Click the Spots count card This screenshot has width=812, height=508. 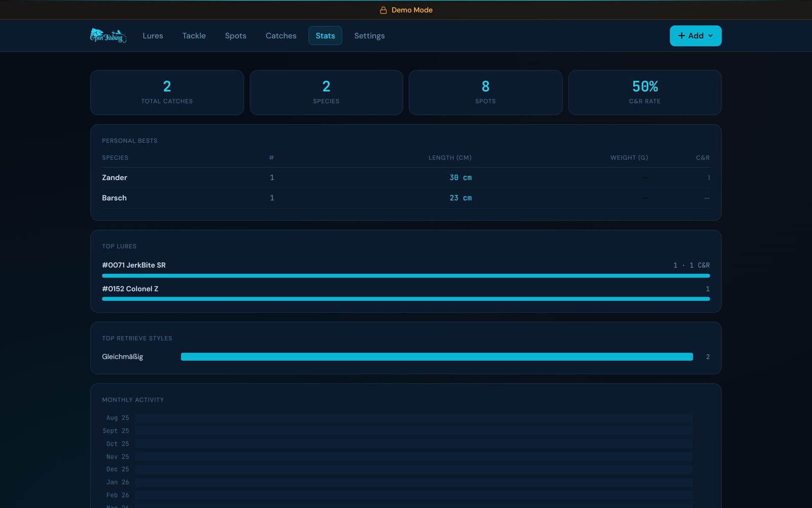click(486, 92)
